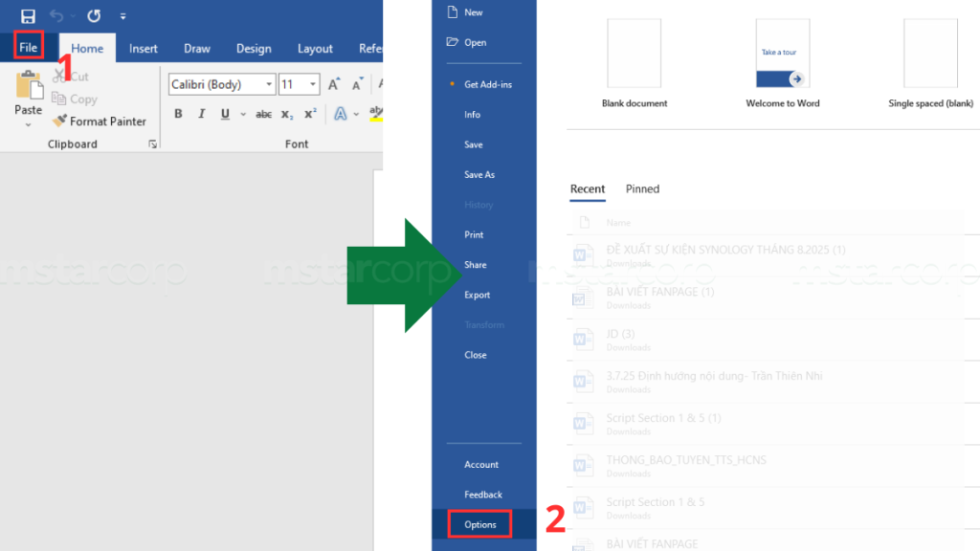Viewport: 980px width, 551px height.
Task: Apply subscript formatting
Action: [x=286, y=114]
